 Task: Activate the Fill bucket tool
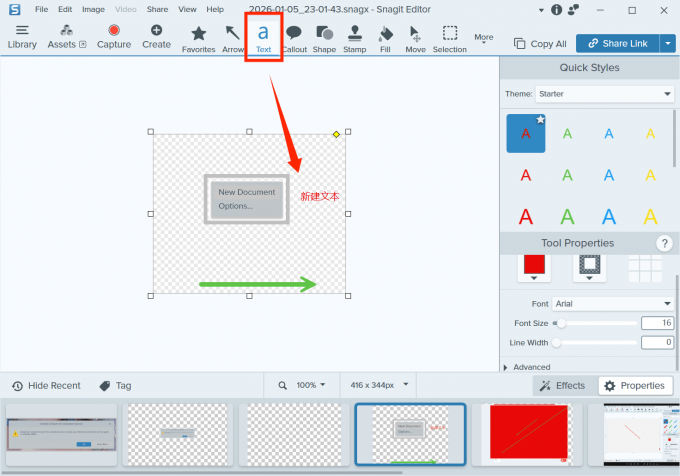(386, 37)
